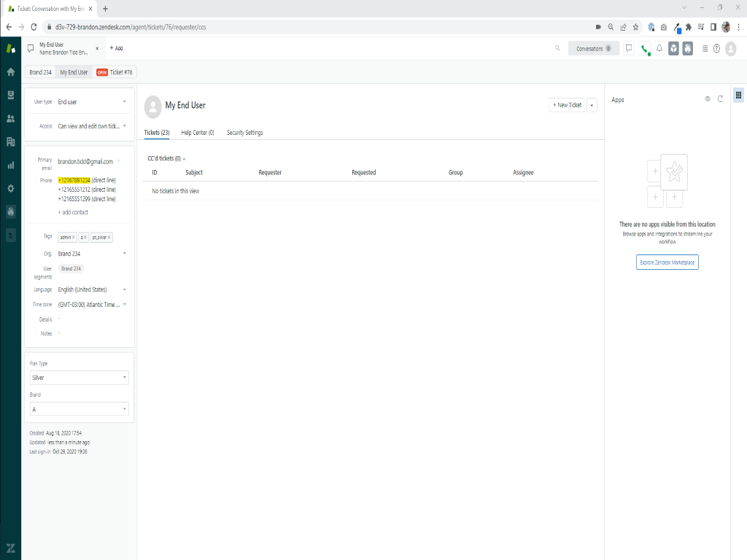Open the green Talk phone icon
747x560 pixels.
(644, 49)
